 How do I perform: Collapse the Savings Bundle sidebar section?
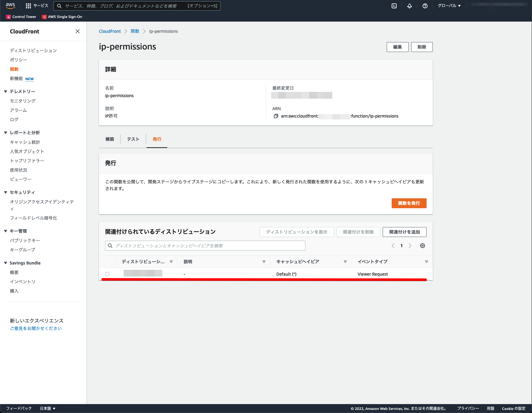coord(6,263)
